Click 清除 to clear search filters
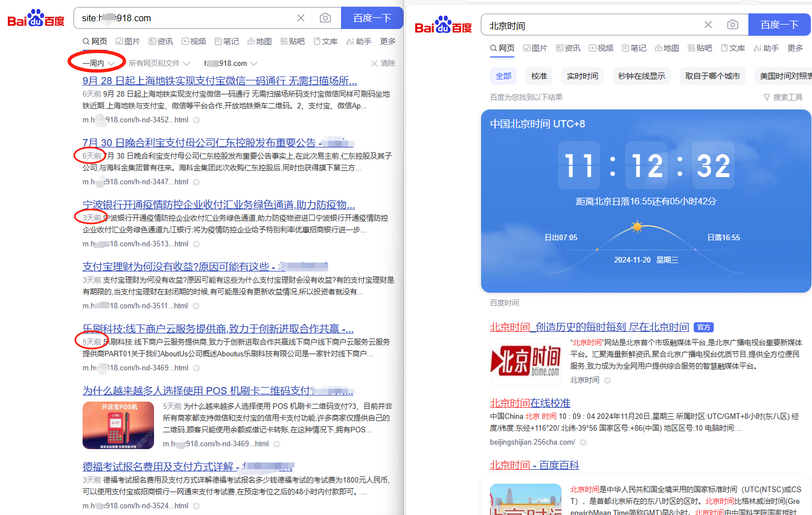 [x=383, y=63]
